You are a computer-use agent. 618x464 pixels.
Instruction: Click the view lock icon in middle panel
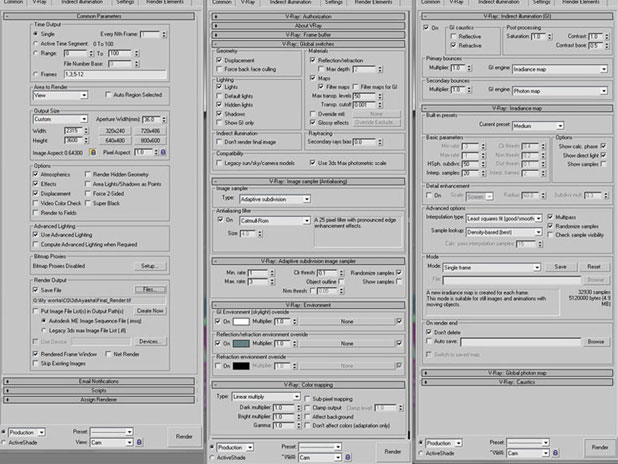coord(348,457)
